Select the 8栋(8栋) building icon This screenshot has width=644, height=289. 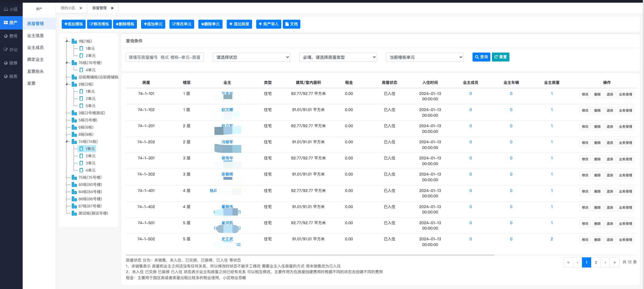74,134
